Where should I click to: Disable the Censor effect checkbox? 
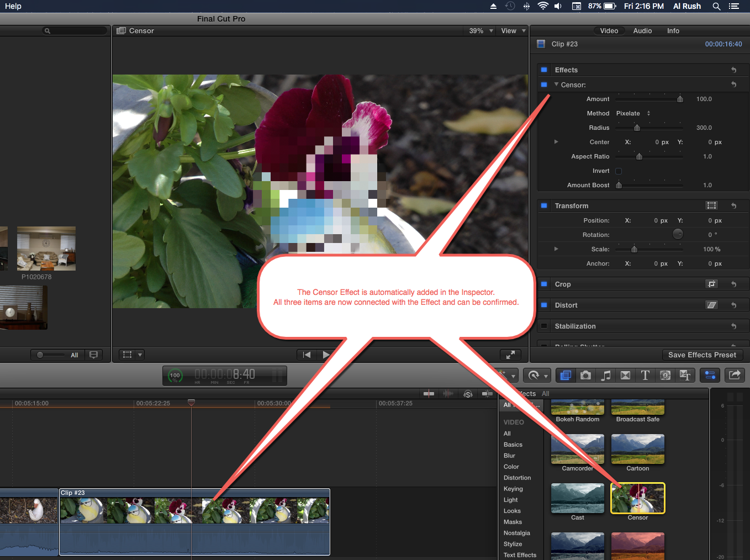pyautogui.click(x=544, y=84)
